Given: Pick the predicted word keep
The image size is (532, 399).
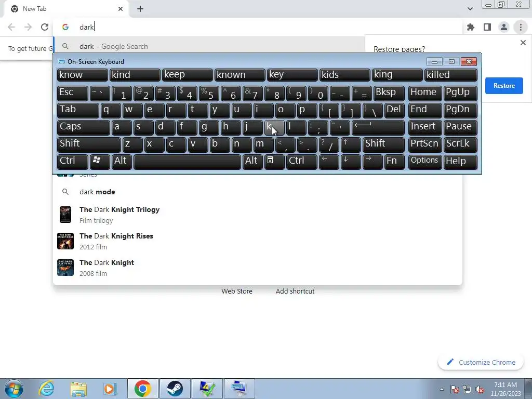Looking at the screenshot, I should pyautogui.click(x=188, y=75).
